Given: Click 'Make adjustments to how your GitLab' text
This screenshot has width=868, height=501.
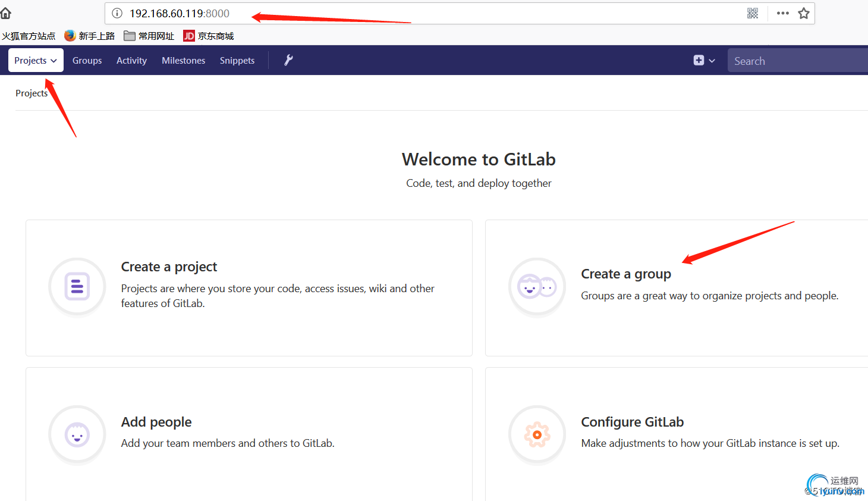Looking at the screenshot, I should tap(710, 443).
